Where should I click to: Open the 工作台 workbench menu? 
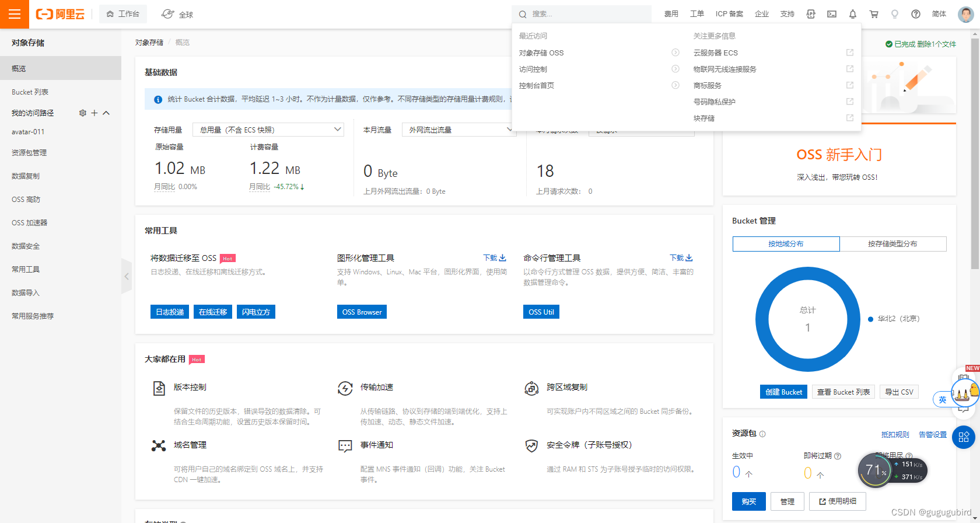(x=123, y=14)
